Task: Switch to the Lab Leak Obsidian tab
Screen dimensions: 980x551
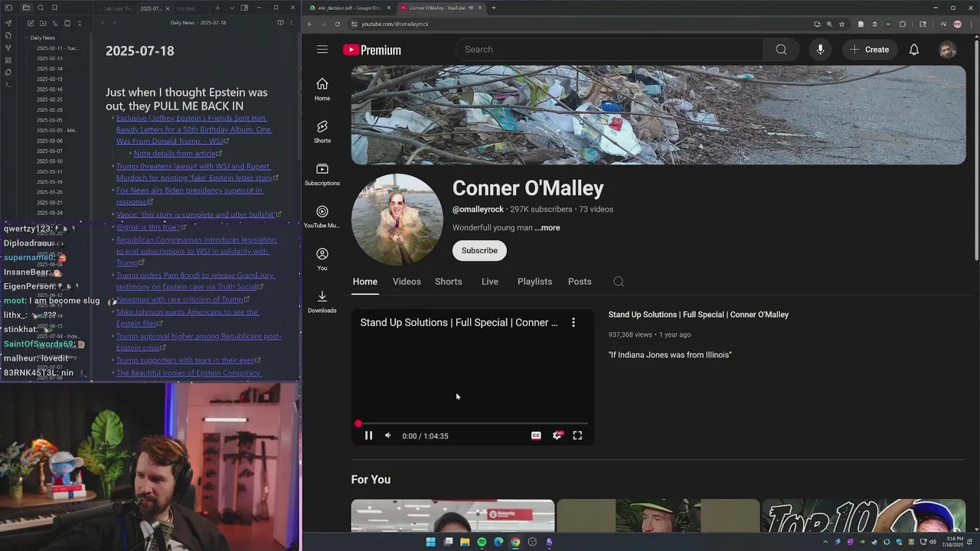Action: [x=117, y=8]
